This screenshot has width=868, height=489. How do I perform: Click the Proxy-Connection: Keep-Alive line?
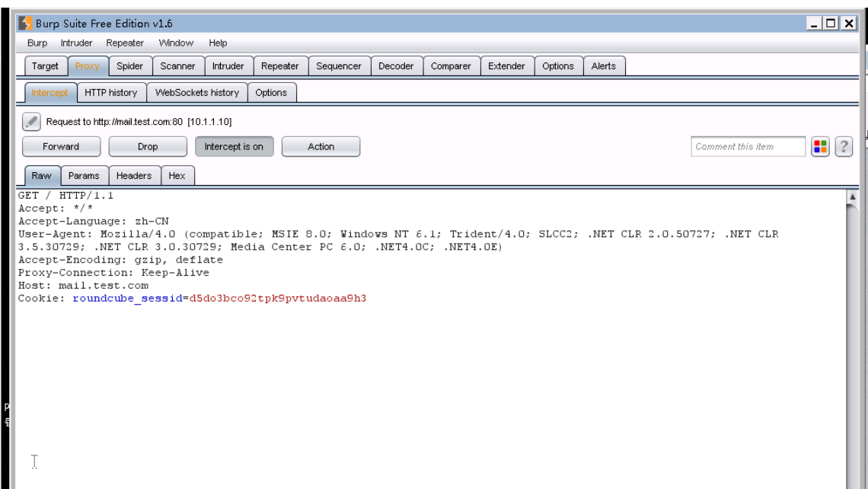pos(113,273)
